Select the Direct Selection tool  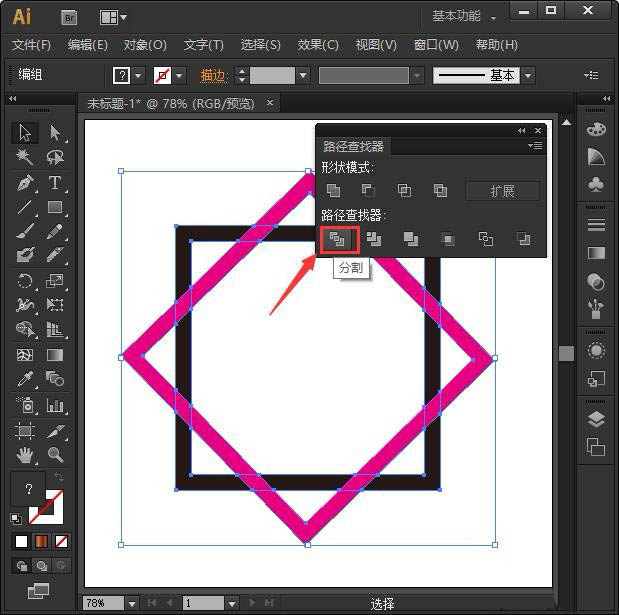(55, 133)
